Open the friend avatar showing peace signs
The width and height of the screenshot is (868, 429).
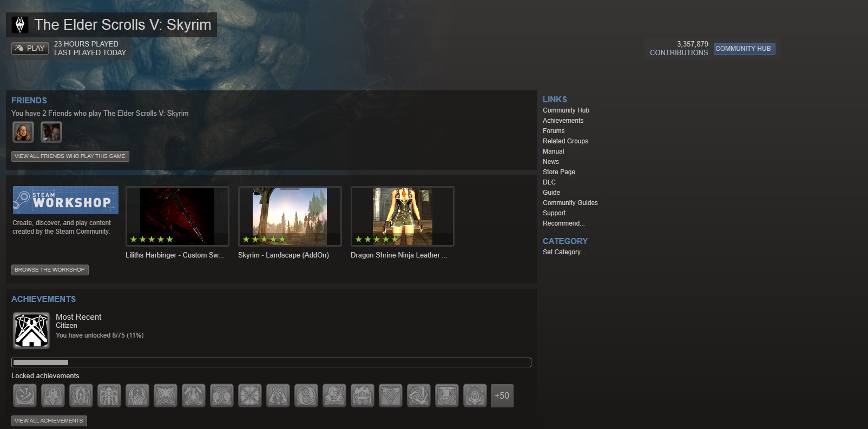[23, 132]
